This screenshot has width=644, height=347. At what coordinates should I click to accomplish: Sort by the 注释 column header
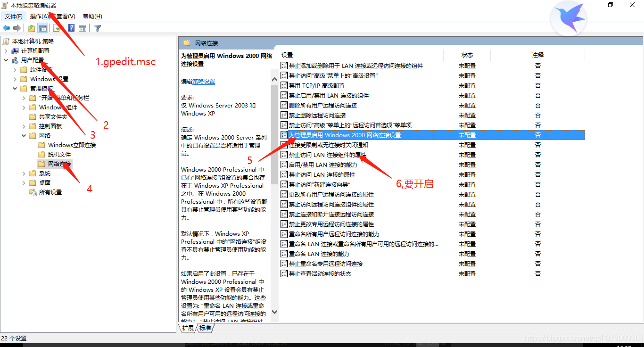click(x=538, y=55)
